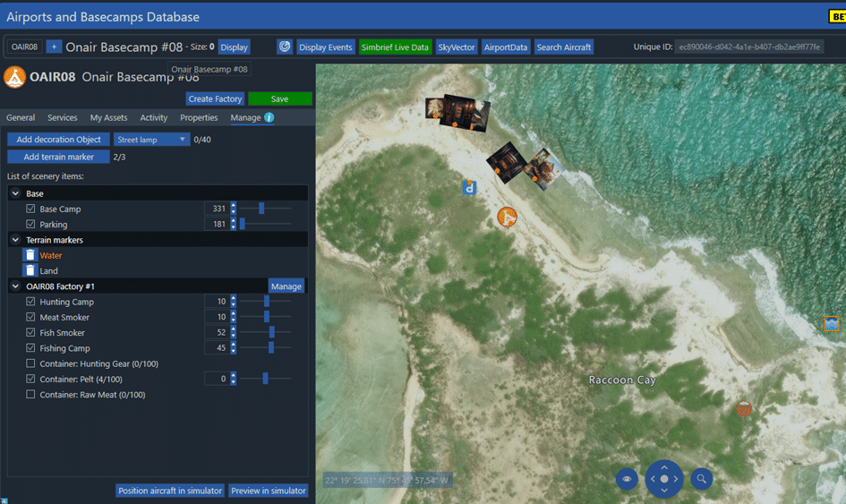Click the rightmost hut thumbnail on the shoreline

[x=544, y=169]
